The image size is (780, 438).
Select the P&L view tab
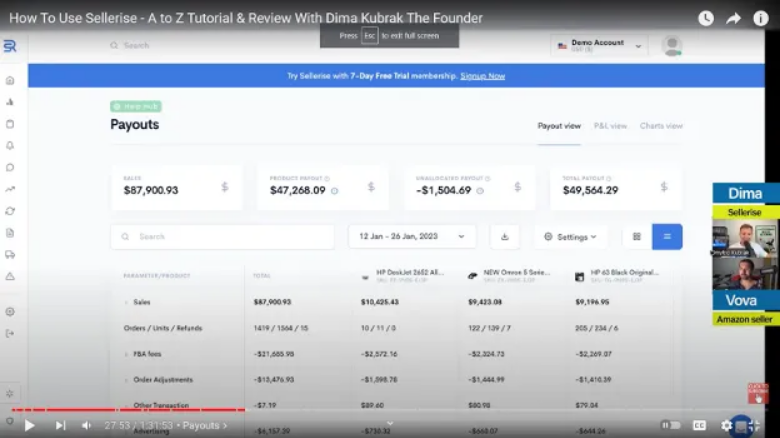pyautogui.click(x=610, y=126)
